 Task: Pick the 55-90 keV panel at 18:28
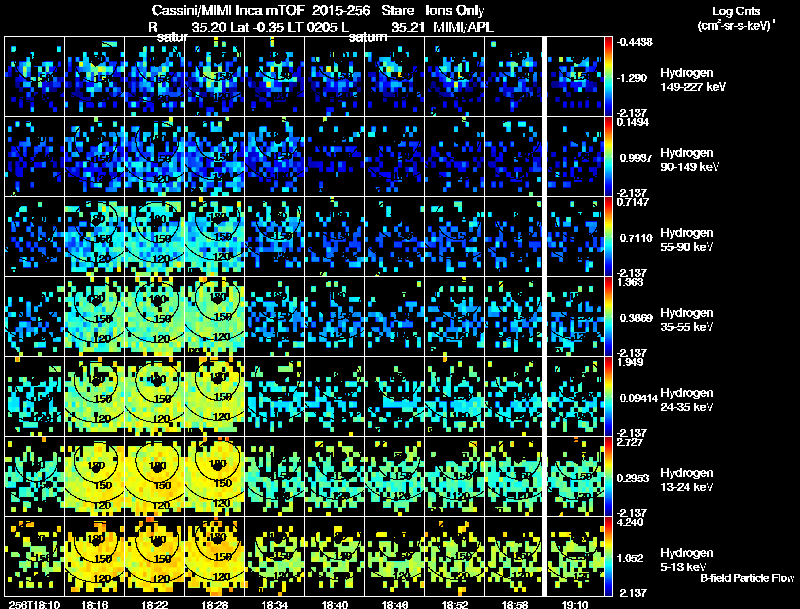click(214, 236)
